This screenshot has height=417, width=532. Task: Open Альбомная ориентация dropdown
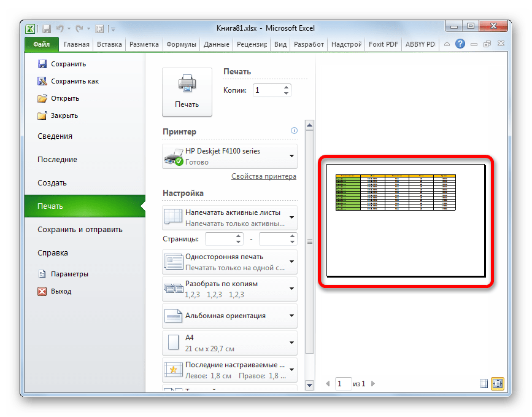(x=229, y=316)
